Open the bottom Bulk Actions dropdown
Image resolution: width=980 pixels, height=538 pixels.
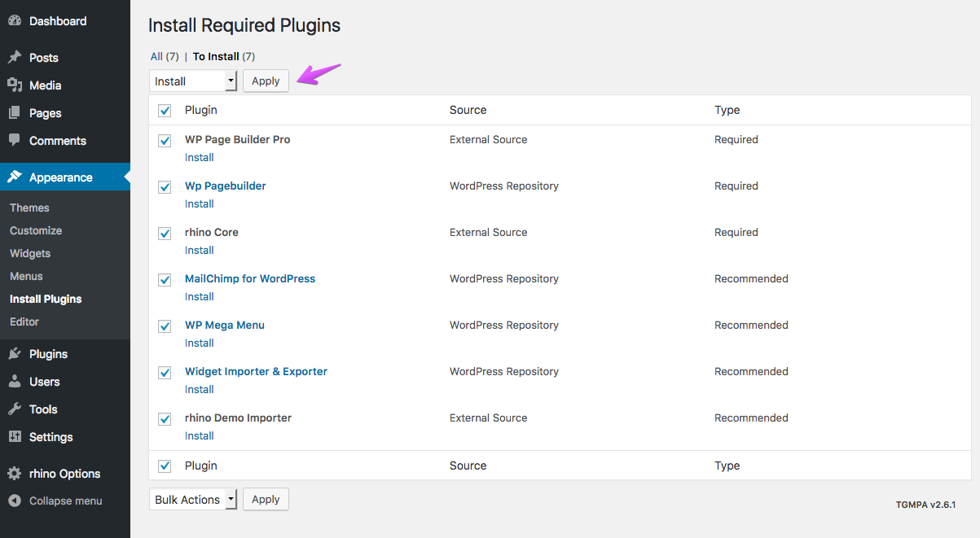193,500
